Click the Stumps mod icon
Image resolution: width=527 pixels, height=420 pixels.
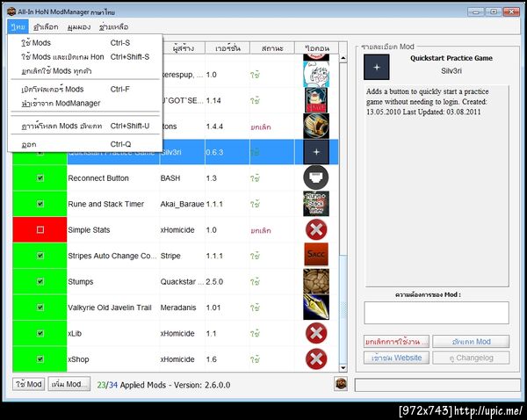[316, 281]
